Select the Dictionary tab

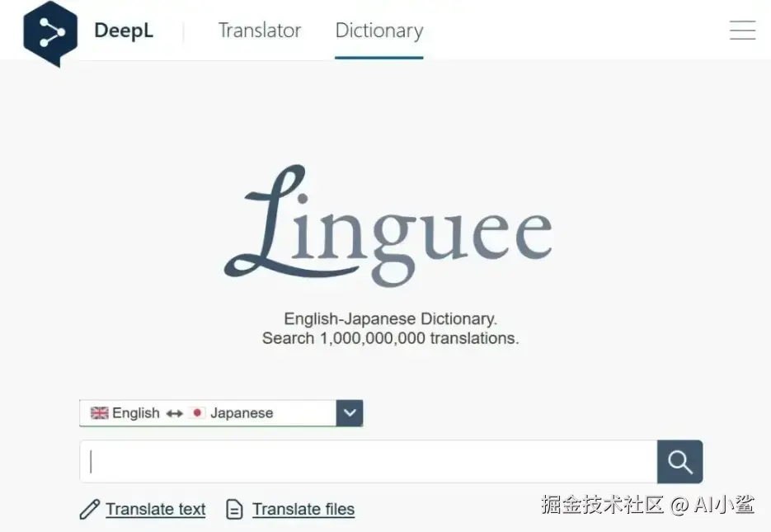point(378,31)
